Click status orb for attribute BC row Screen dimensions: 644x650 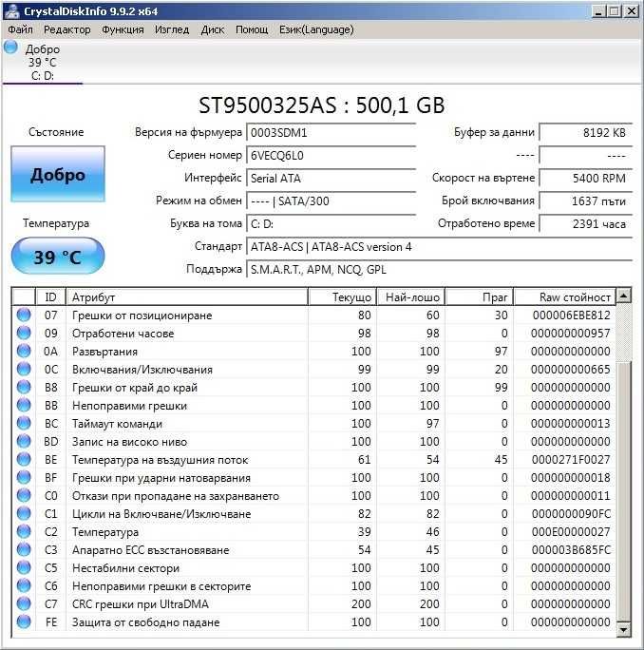click(24, 423)
